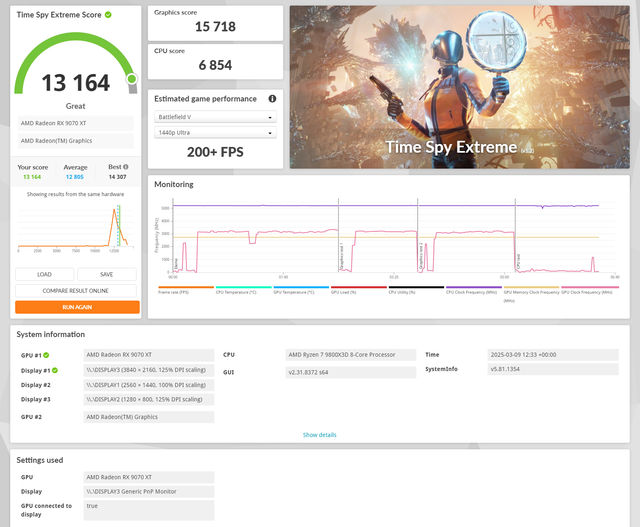This screenshot has height=527, width=640.
Task: Select the AMD Ryzen 7 9800X3D CPU field
Action: (x=351, y=355)
